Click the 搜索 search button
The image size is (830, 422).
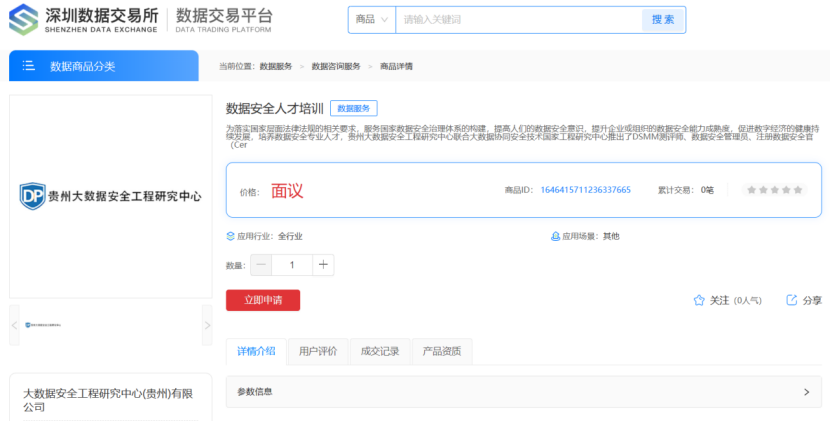pos(663,20)
